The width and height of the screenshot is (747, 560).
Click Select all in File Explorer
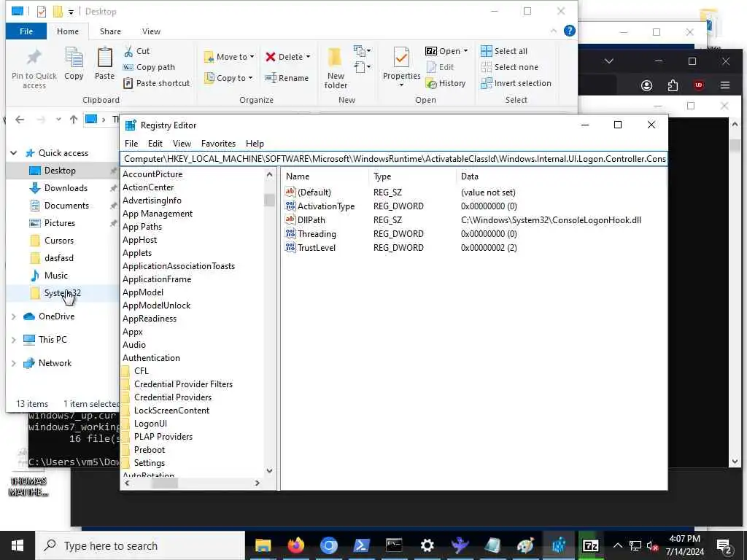pos(504,51)
